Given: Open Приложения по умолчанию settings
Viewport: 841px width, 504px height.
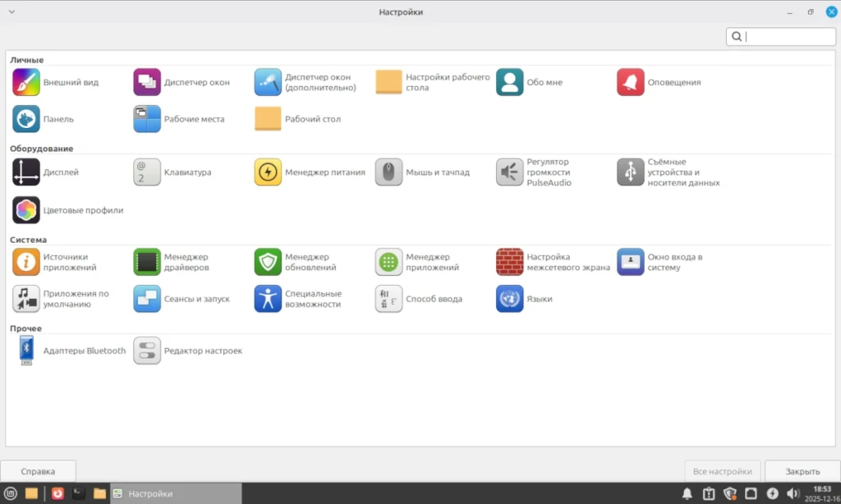Looking at the screenshot, I should coord(61,299).
